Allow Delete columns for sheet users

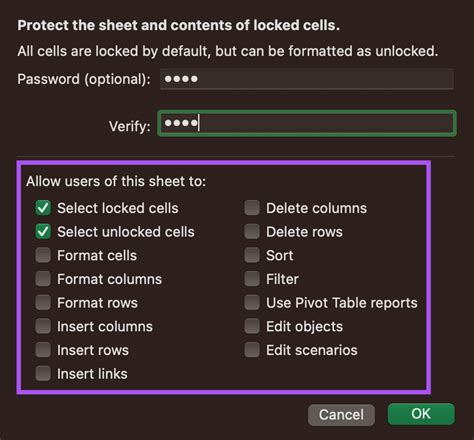[x=252, y=208]
